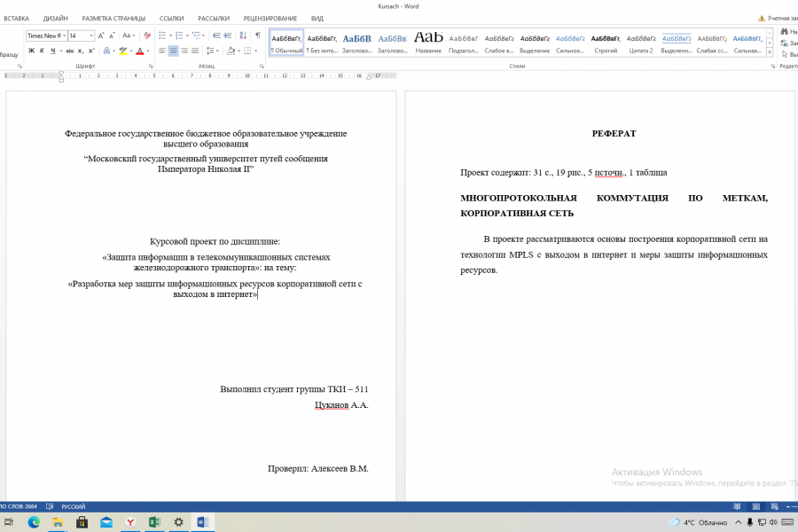Open Mail app from taskbar
The height and width of the screenshot is (532, 798).
[106, 522]
